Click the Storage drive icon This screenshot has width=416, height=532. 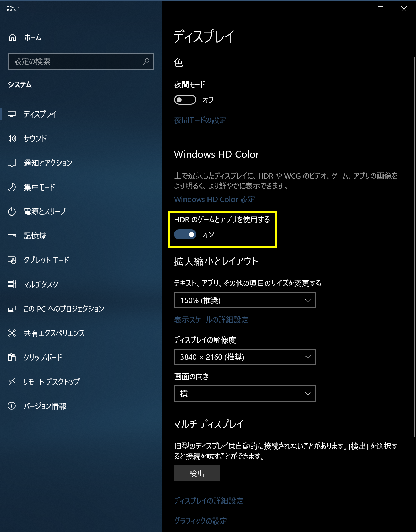[x=12, y=236]
